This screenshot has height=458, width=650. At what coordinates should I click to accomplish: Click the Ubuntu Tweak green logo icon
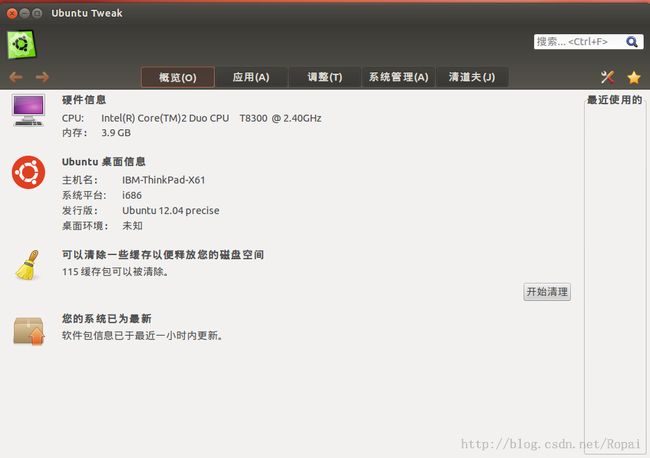[22, 44]
